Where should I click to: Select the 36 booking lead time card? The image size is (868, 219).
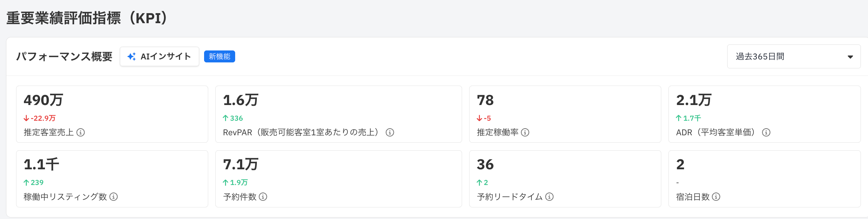point(565,179)
